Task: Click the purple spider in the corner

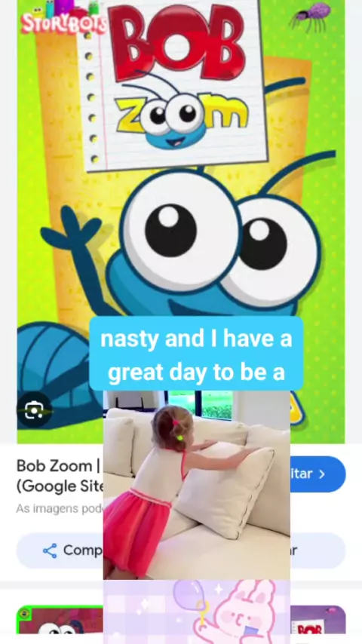Action: 311,16
